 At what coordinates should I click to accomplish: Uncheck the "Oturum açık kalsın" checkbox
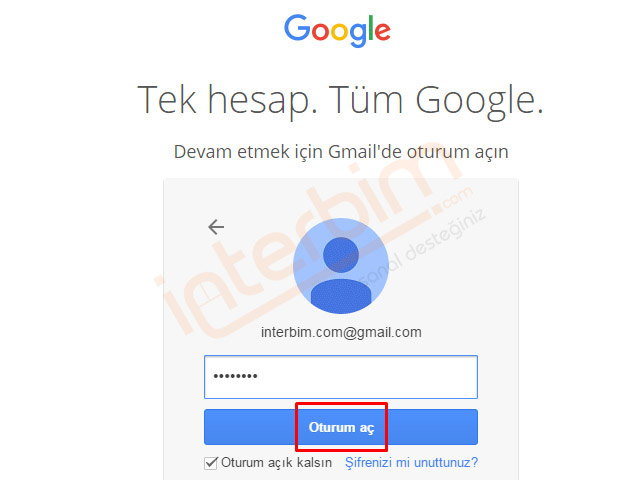(211, 463)
